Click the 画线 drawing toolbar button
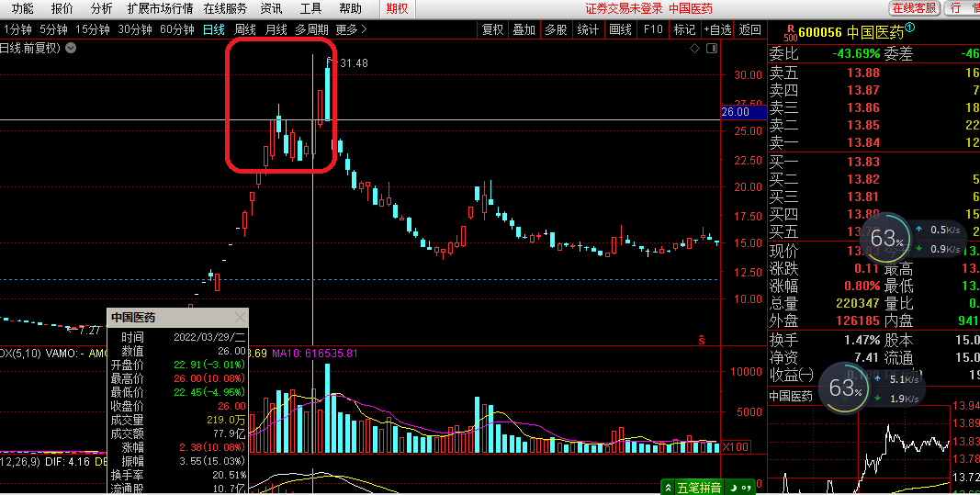This screenshot has height=495, width=980. pos(621,29)
